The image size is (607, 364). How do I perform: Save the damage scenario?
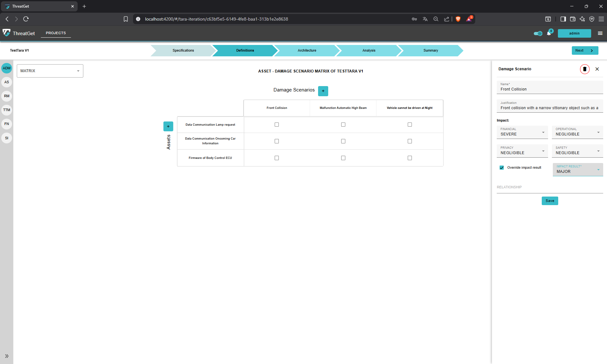[550, 201]
